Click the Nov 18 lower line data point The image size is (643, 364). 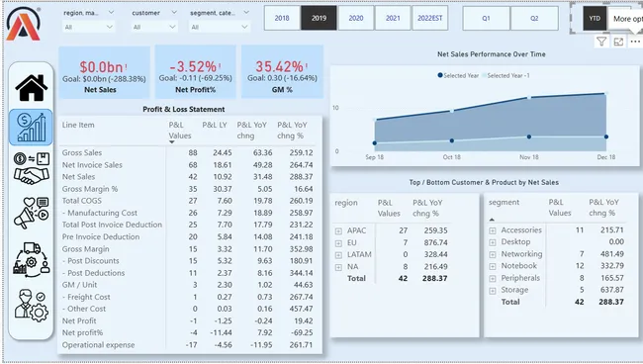529,136
